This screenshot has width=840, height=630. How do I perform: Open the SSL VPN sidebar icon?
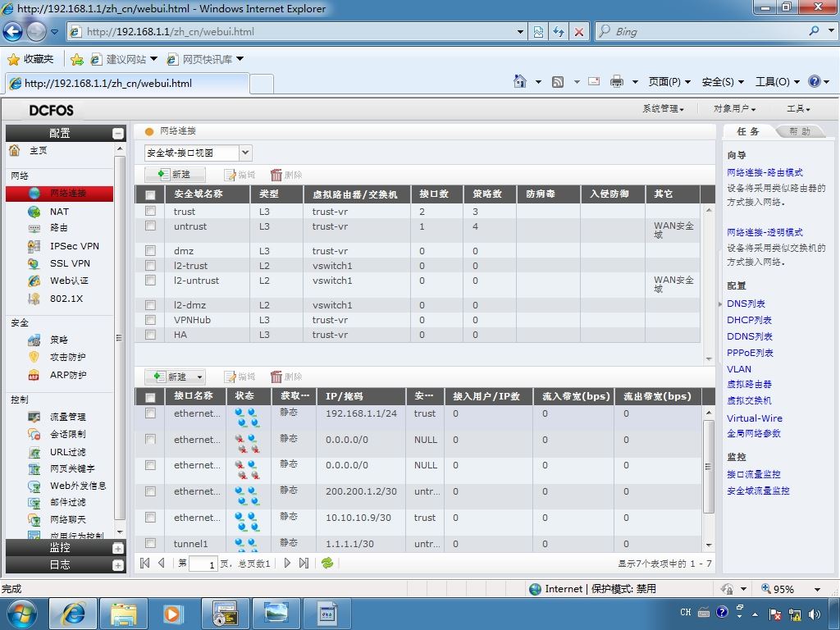[x=34, y=263]
